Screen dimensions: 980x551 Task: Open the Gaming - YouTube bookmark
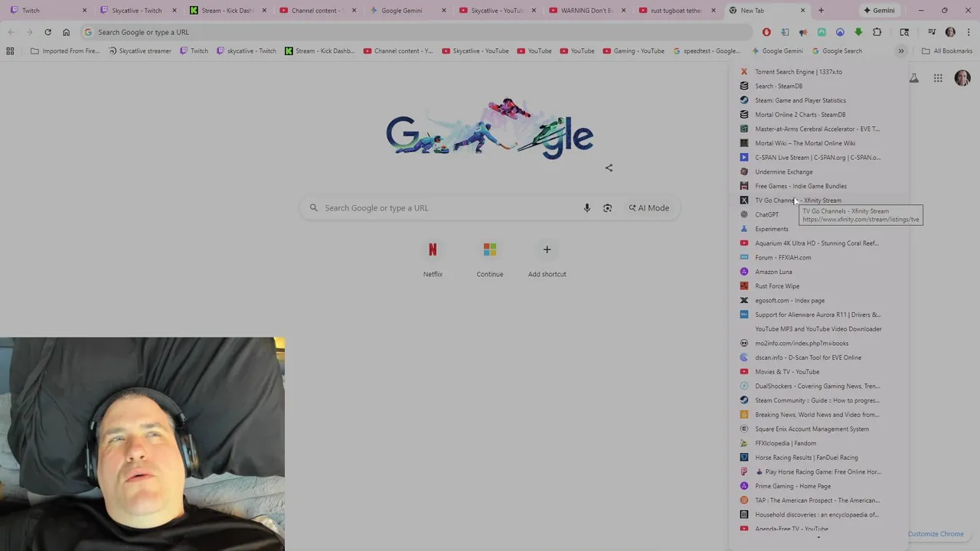pyautogui.click(x=634, y=51)
